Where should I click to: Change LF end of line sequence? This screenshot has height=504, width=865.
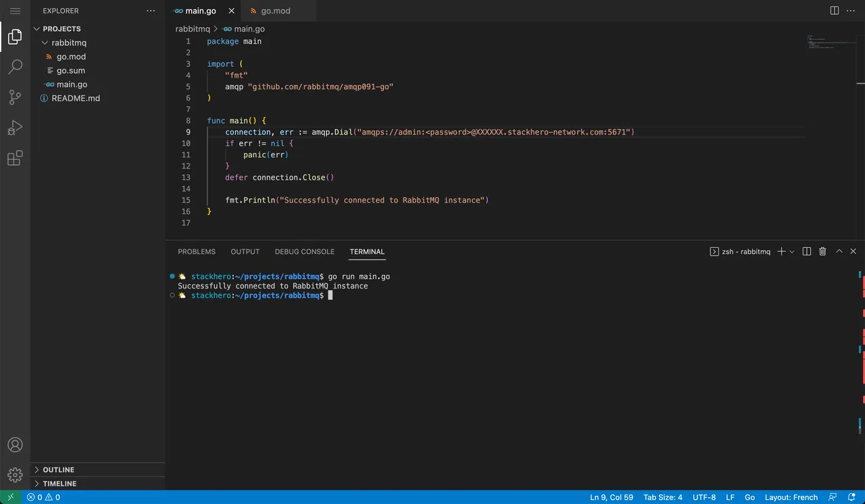pos(731,497)
